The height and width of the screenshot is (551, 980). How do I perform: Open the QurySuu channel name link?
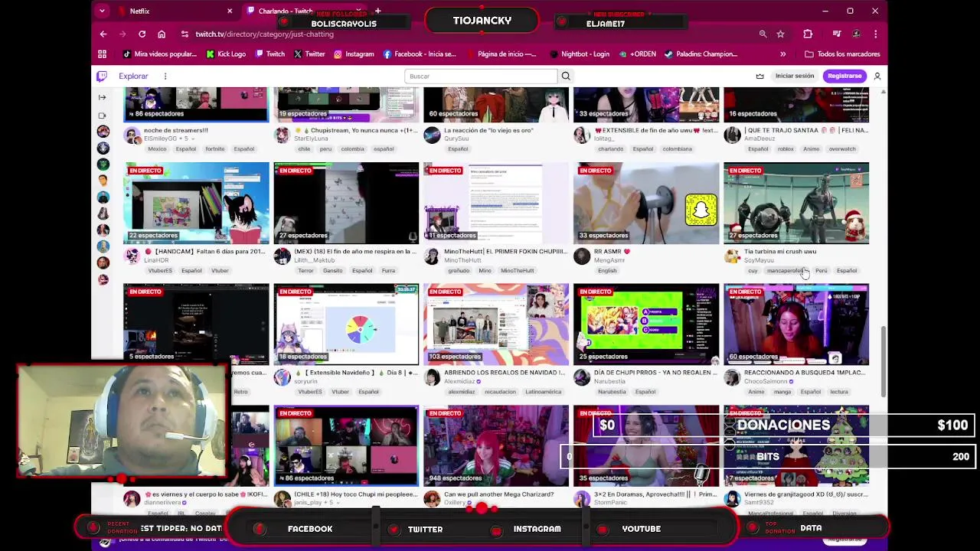456,139
